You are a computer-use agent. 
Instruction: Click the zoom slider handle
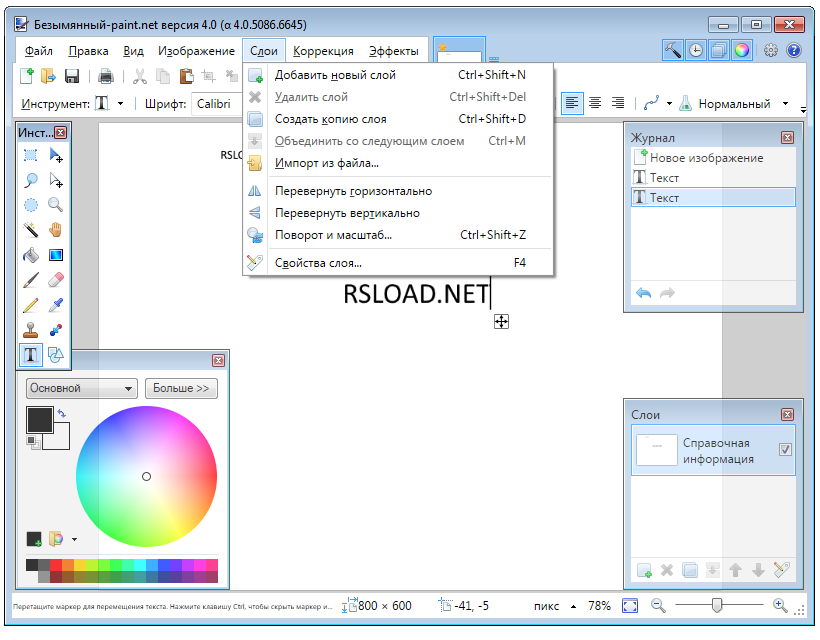[x=717, y=605]
